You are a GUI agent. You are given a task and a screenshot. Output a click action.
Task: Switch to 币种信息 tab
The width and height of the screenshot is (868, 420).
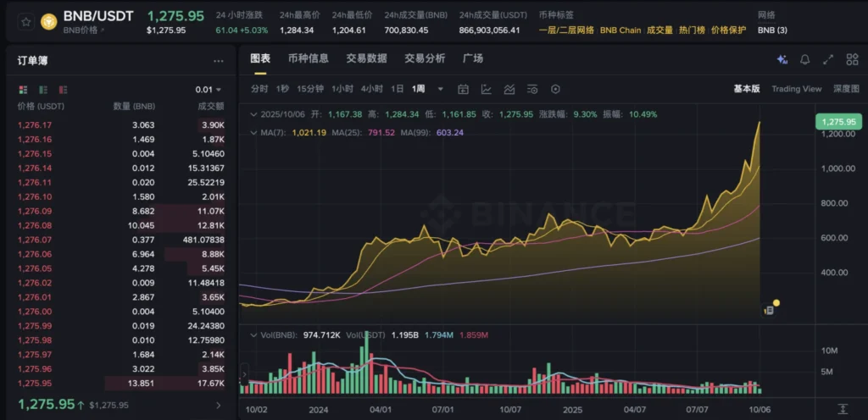click(309, 58)
